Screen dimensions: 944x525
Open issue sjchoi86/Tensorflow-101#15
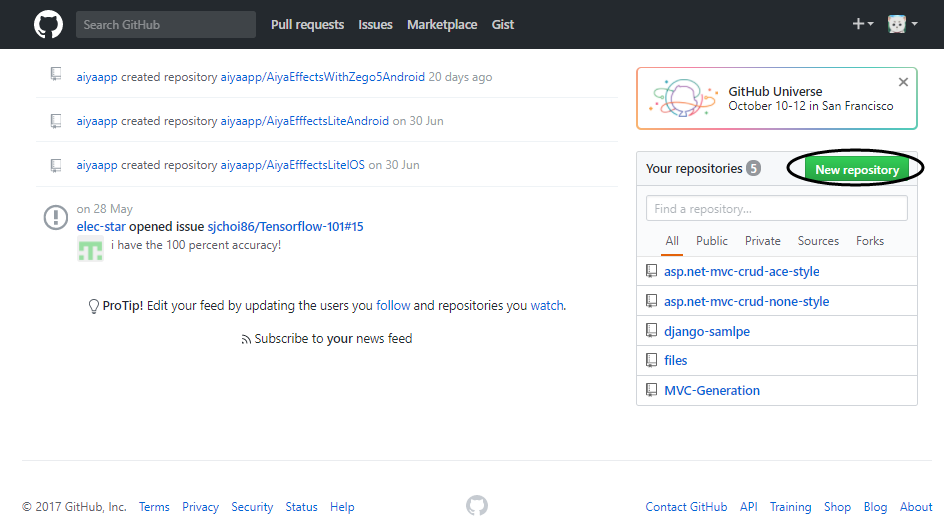[285, 226]
